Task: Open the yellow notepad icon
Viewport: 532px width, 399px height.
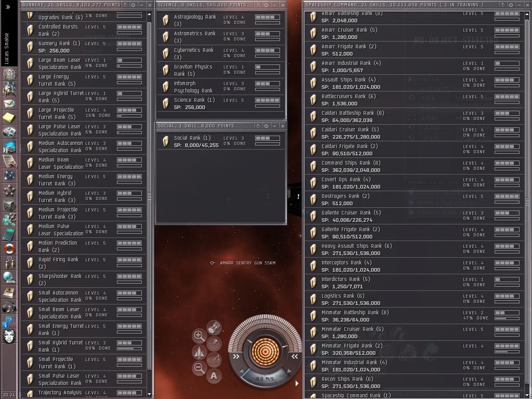Action: pos(9,118)
